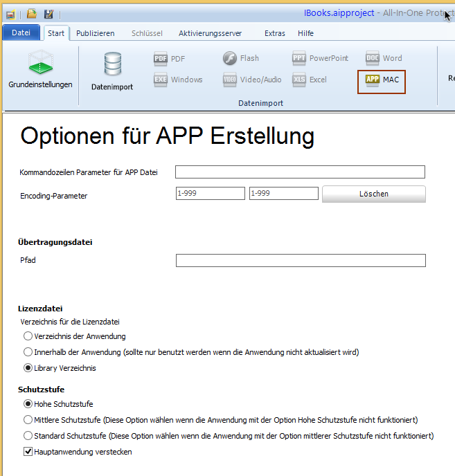Toggle 'Hauptanwendung verstecken' checkbox
This screenshot has height=476, width=455.
coord(28,452)
